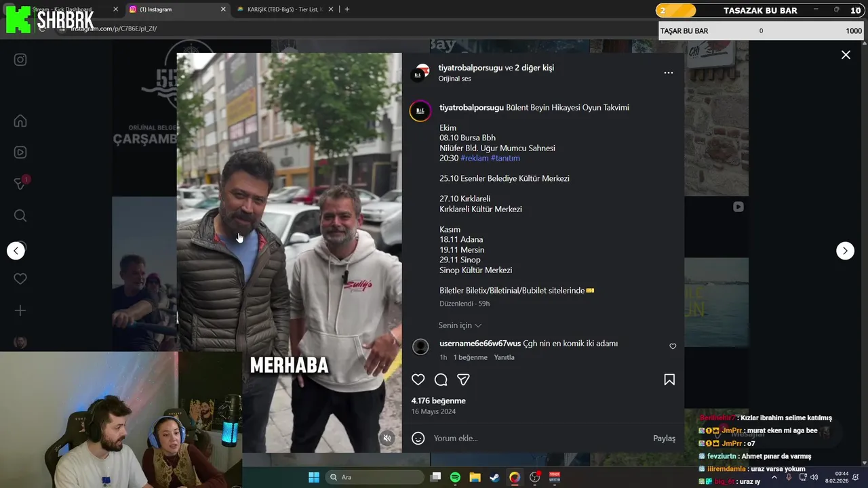Screen dimensions: 868x488
Task: View the 4.176 beğenme likes list
Action: pyautogui.click(x=438, y=401)
